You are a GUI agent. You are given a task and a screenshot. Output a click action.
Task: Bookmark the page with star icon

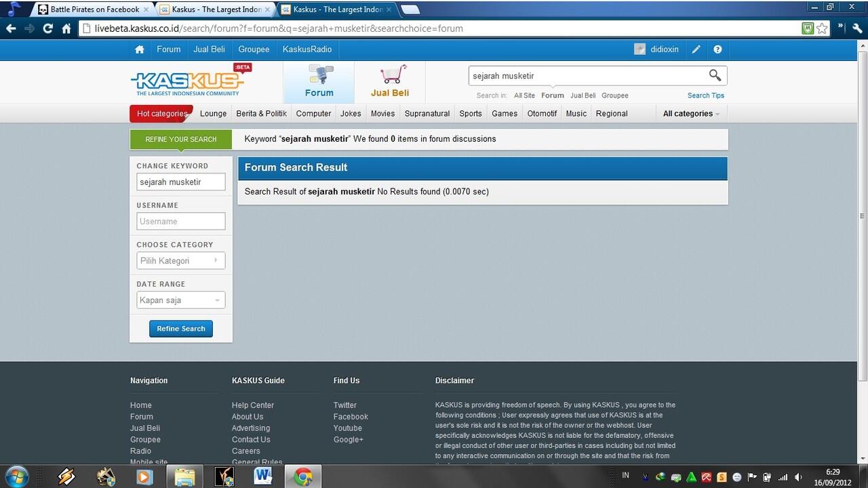coord(823,28)
